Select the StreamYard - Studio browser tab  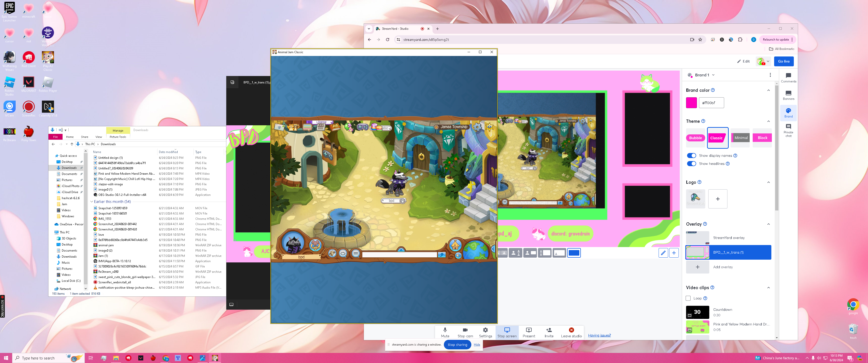pyautogui.click(x=403, y=29)
